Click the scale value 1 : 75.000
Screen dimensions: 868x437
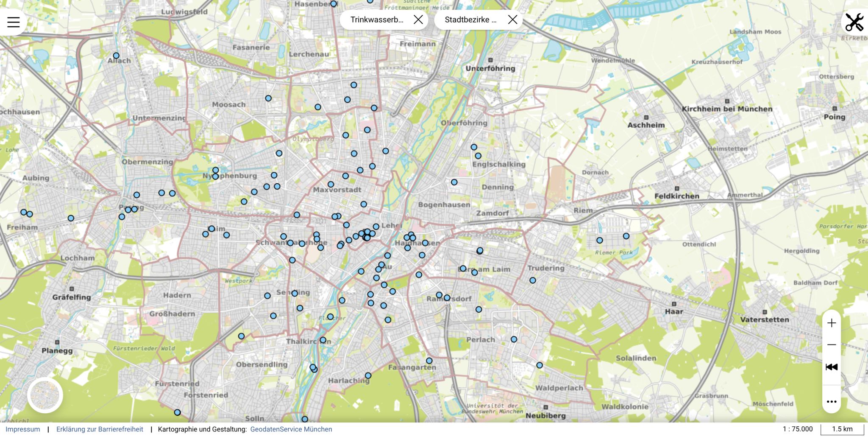click(798, 429)
